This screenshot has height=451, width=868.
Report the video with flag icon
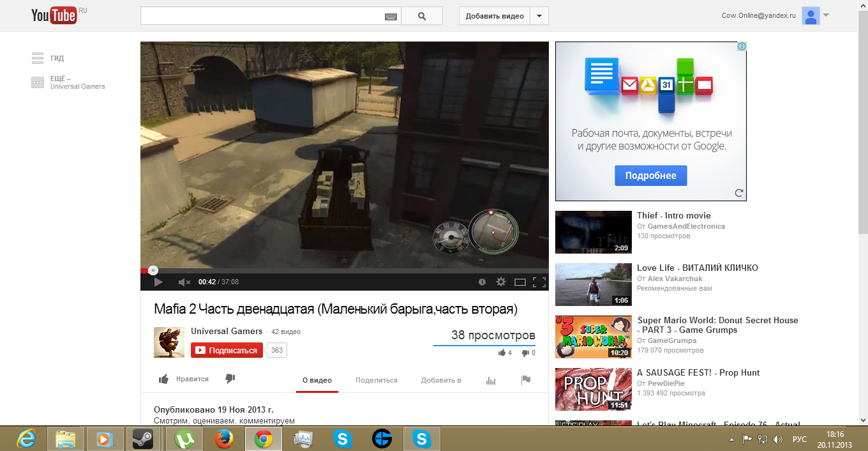pos(526,380)
